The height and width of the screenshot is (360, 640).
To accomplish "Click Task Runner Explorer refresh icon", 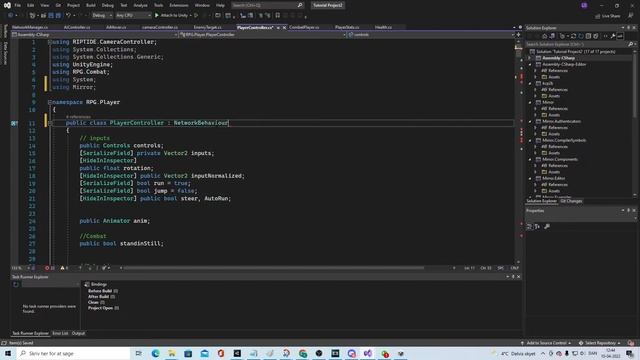I will 16,284.
